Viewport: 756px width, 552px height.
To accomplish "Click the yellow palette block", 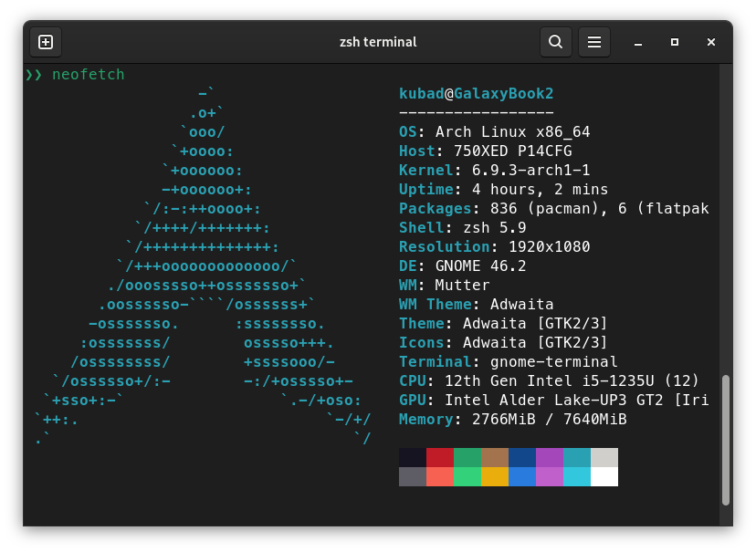I will click(495, 477).
